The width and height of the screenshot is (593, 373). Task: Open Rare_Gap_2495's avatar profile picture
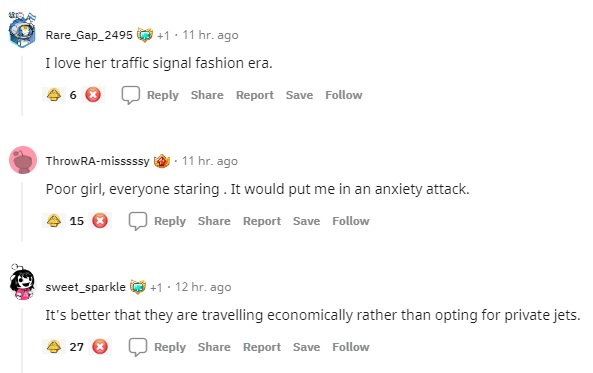point(22,30)
